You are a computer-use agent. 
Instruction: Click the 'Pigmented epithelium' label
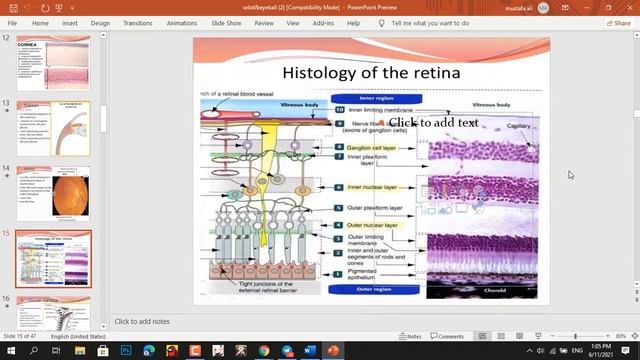(x=362, y=274)
